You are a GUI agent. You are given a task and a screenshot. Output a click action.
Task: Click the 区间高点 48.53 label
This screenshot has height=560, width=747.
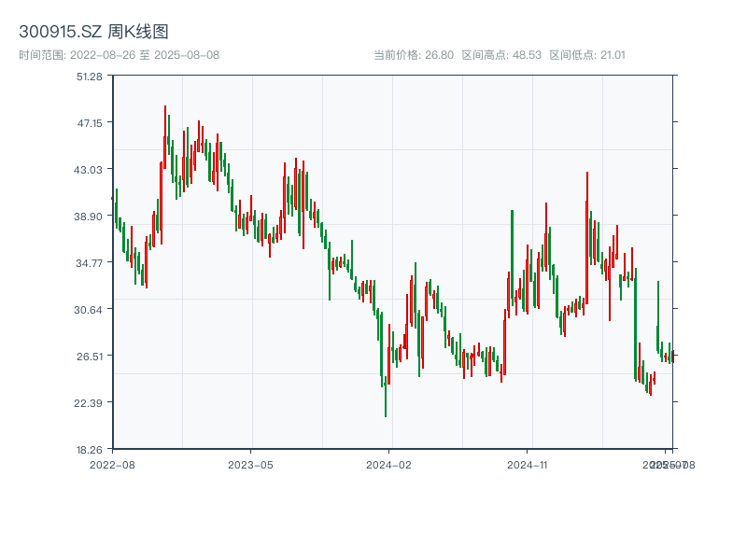point(501,55)
